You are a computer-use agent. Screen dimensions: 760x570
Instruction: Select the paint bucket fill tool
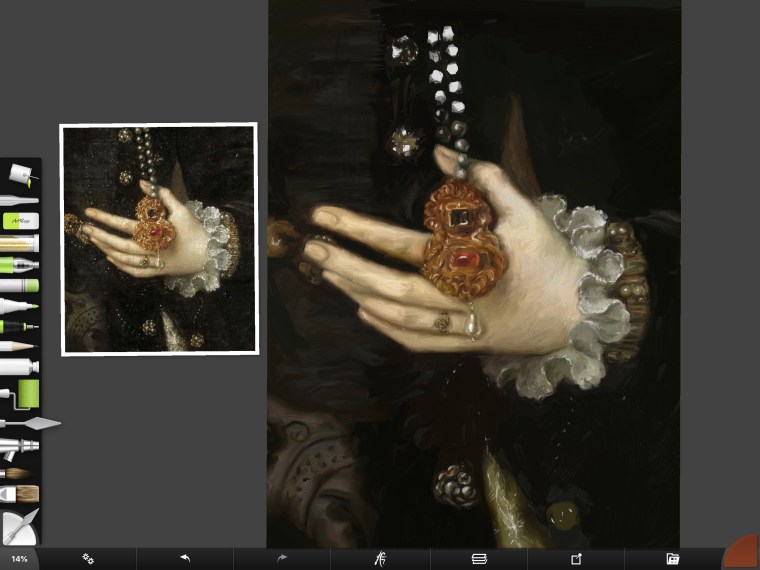tap(22, 174)
